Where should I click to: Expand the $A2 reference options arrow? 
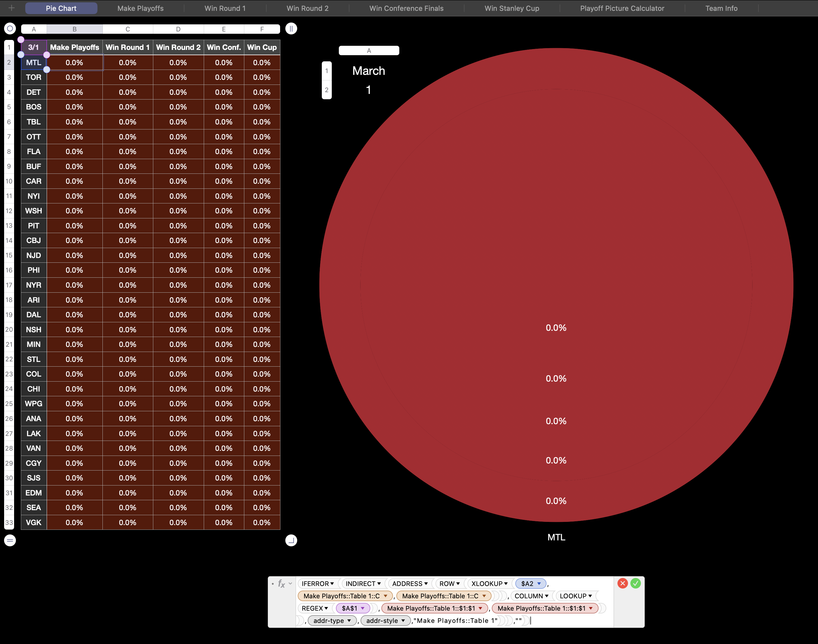(539, 584)
